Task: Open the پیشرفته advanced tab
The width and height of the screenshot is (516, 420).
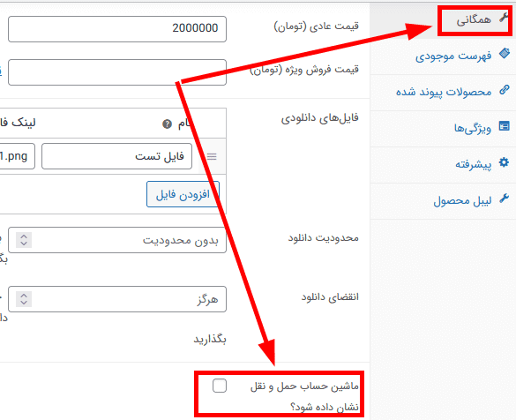Action: coord(443,165)
